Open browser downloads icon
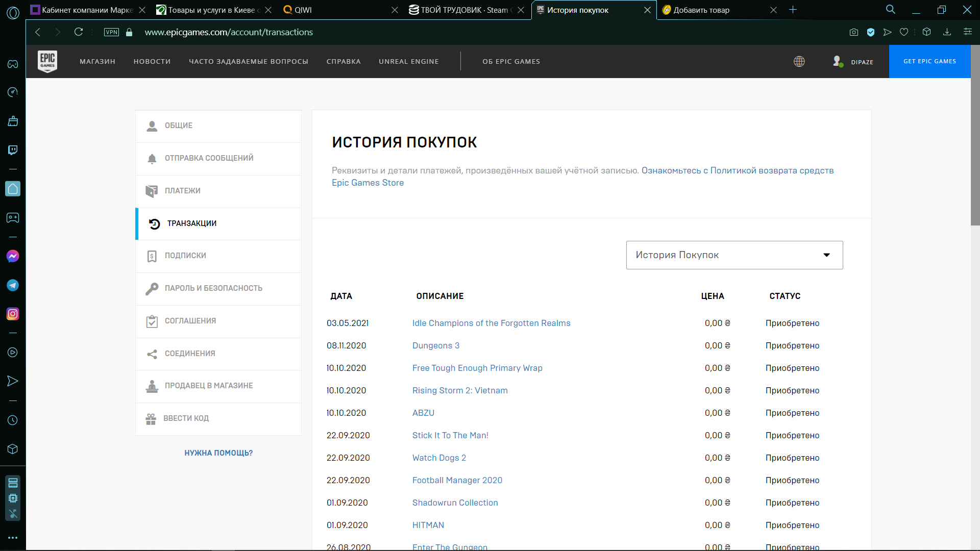The image size is (980, 551). [947, 32]
